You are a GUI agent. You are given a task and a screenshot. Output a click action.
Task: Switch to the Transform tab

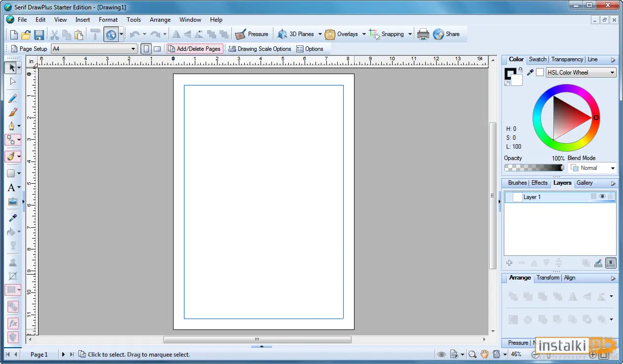click(548, 278)
